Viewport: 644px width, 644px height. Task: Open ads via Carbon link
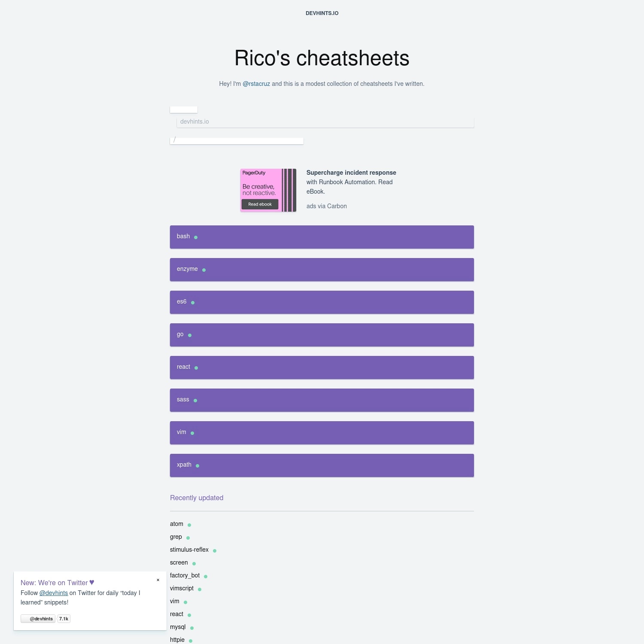[x=327, y=206]
